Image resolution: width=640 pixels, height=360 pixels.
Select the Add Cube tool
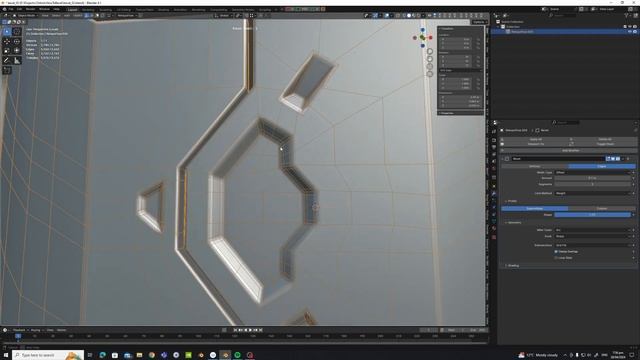(x=7, y=70)
